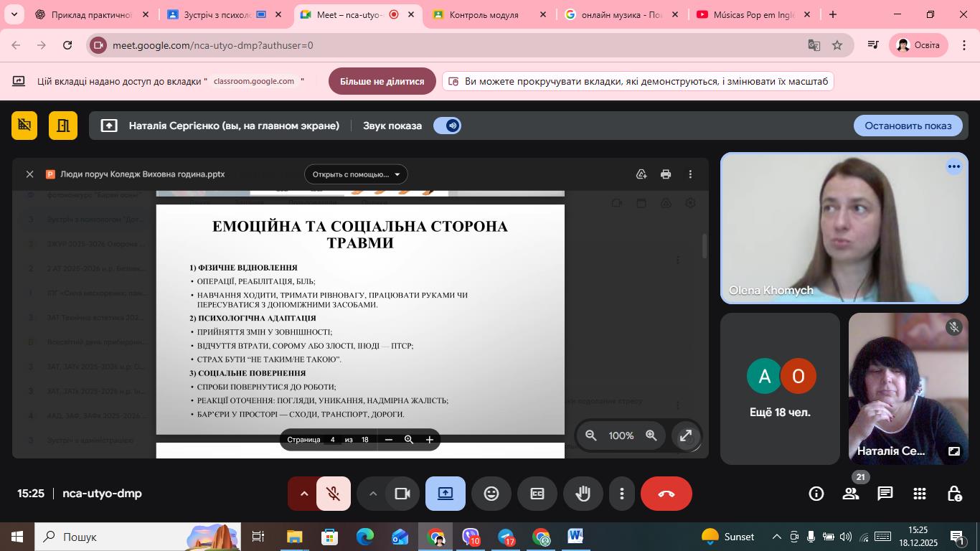Switch to the Músicas Pop YouTube tab
The image size is (980, 551).
753,14
